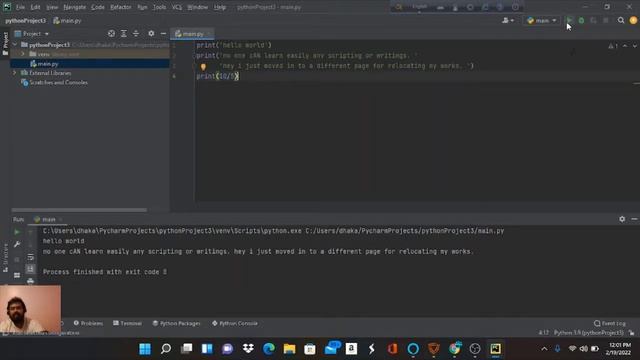Image resolution: width=640 pixels, height=360 pixels.
Task: Click the layout icon in Run panel
Action: point(17,276)
